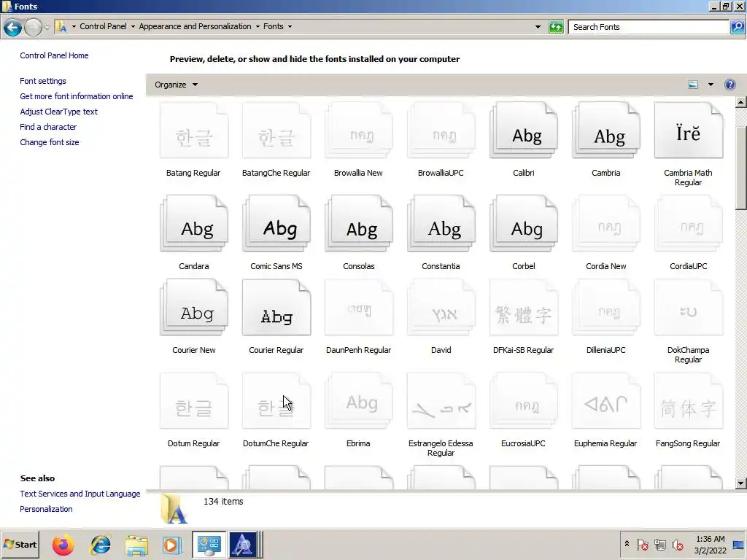This screenshot has width=747, height=560.
Task: Select the Candara font family
Action: click(x=194, y=224)
